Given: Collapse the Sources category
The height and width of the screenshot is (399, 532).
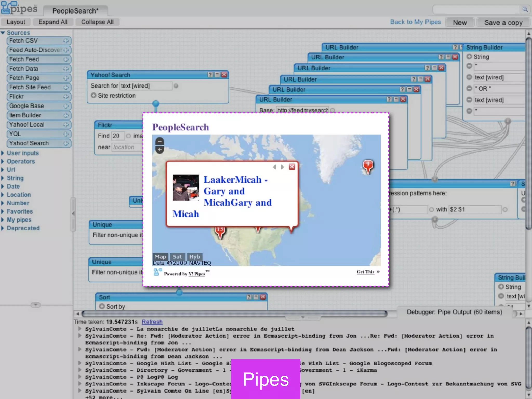Looking at the screenshot, I should pyautogui.click(x=3, y=33).
